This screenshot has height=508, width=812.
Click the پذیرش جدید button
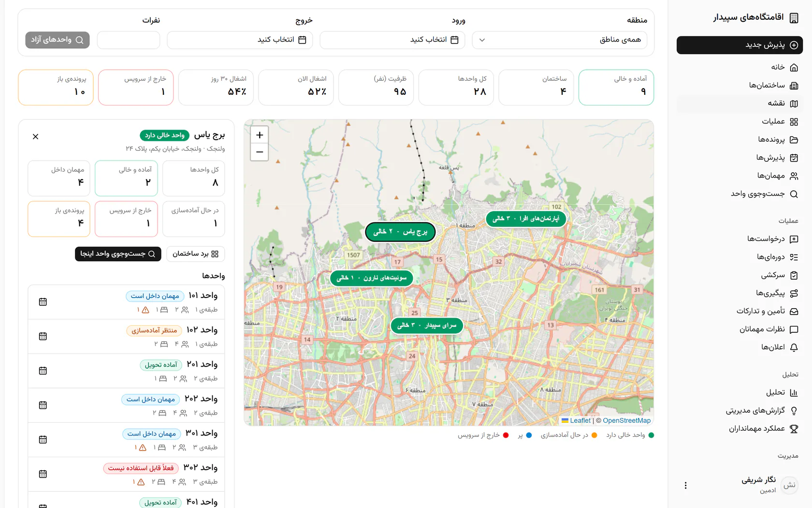739,45
